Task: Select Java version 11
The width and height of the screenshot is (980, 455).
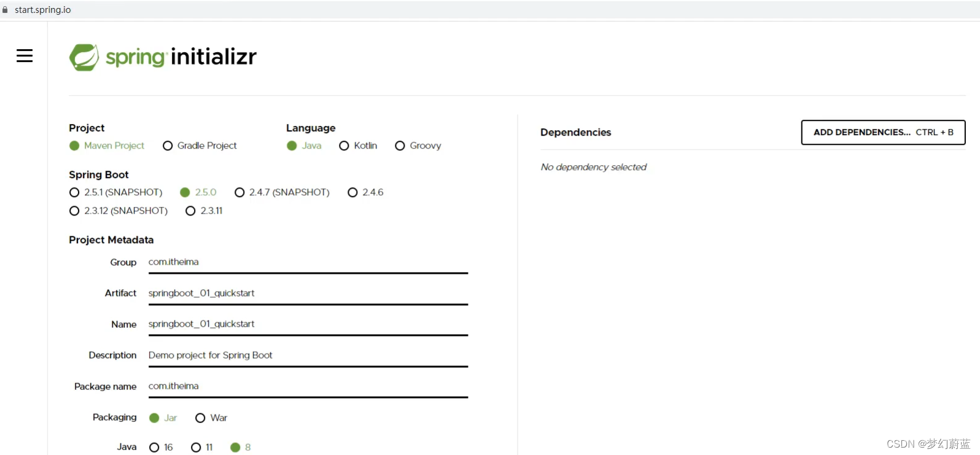Action: tap(202, 447)
